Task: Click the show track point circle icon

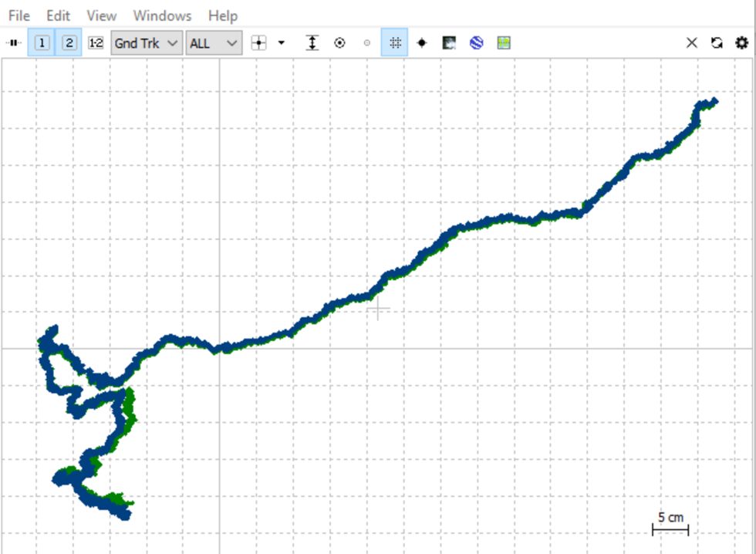Action: [x=339, y=43]
